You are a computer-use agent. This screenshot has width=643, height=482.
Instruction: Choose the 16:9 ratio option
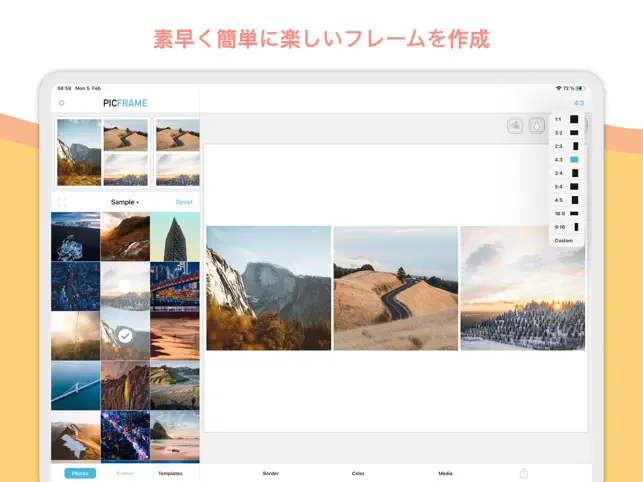tap(566, 213)
